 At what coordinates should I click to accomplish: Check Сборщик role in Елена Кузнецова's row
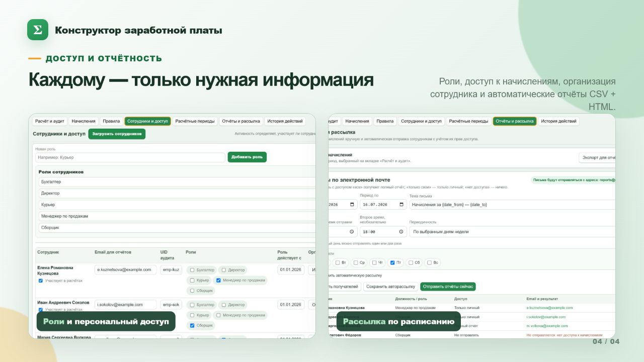(192, 291)
